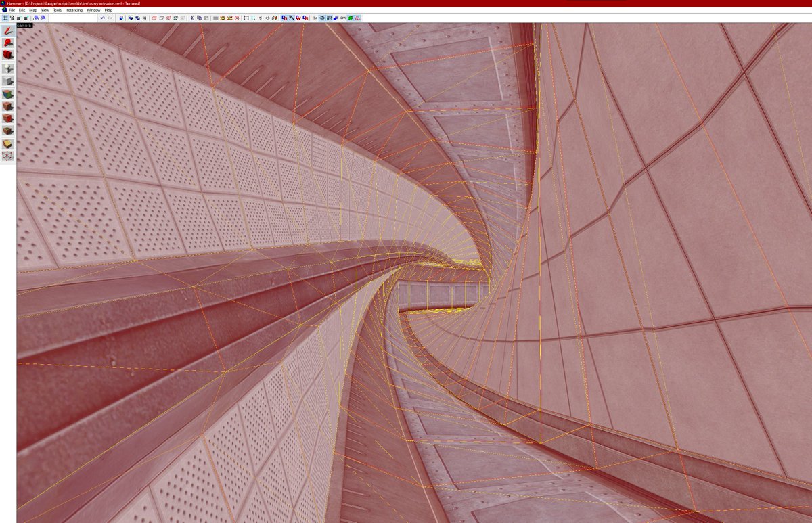The width and height of the screenshot is (812, 523).
Task: Click the displacement mask DM icon
Action: coord(342,18)
